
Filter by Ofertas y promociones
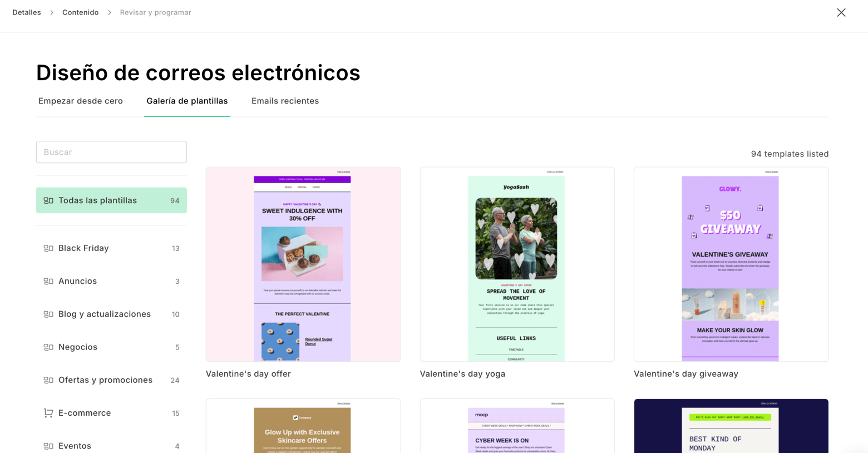(111, 380)
